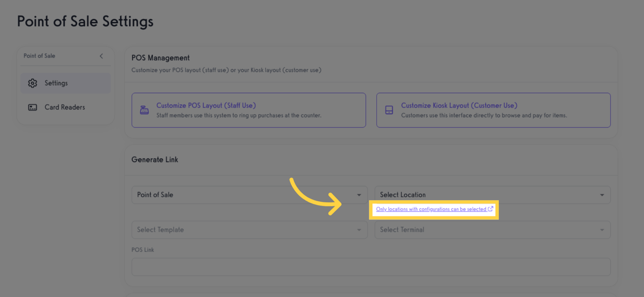Collapse the Point of Sale sidebar panel

click(x=101, y=56)
